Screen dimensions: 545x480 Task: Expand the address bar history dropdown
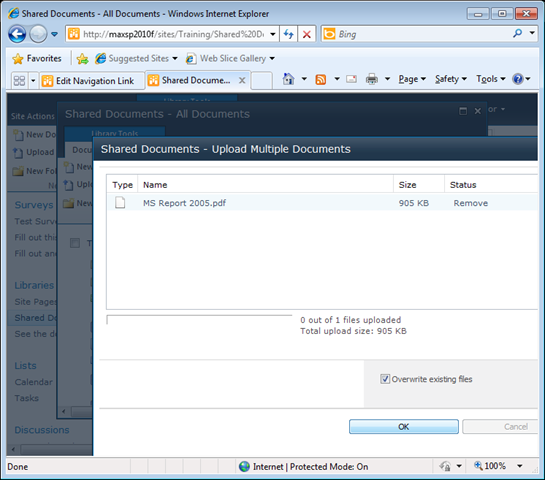[x=273, y=34]
